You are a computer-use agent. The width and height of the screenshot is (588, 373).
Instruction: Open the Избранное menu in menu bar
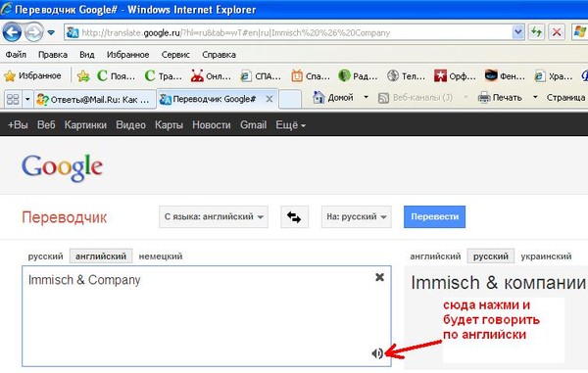127,55
